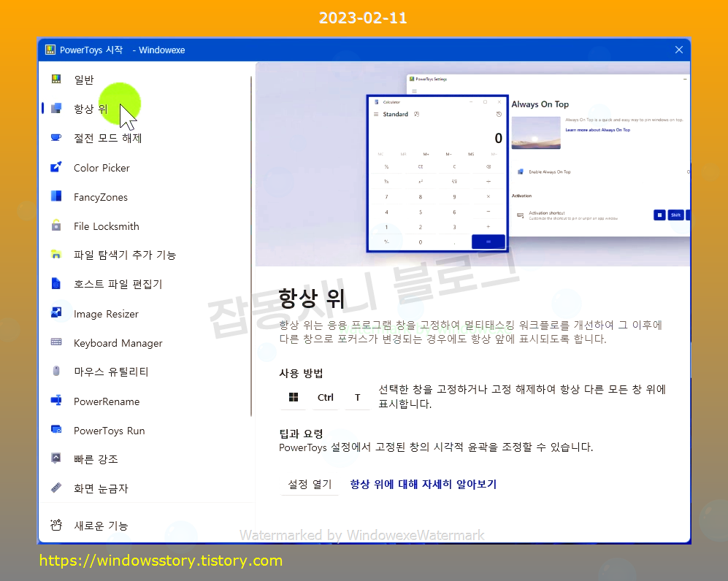Click the Keyboard Manager keyboard icon
This screenshot has height=581, width=728.
click(x=56, y=342)
